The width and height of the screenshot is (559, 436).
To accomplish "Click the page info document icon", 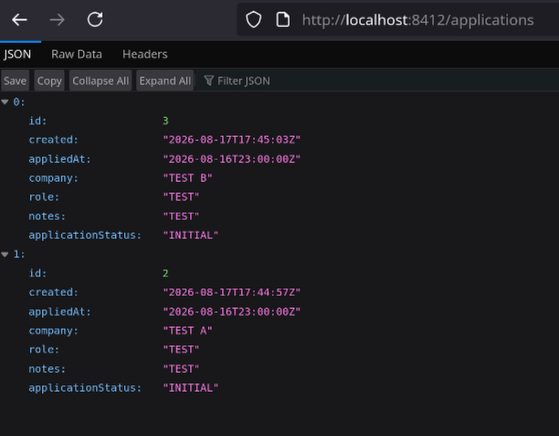I will [x=283, y=20].
